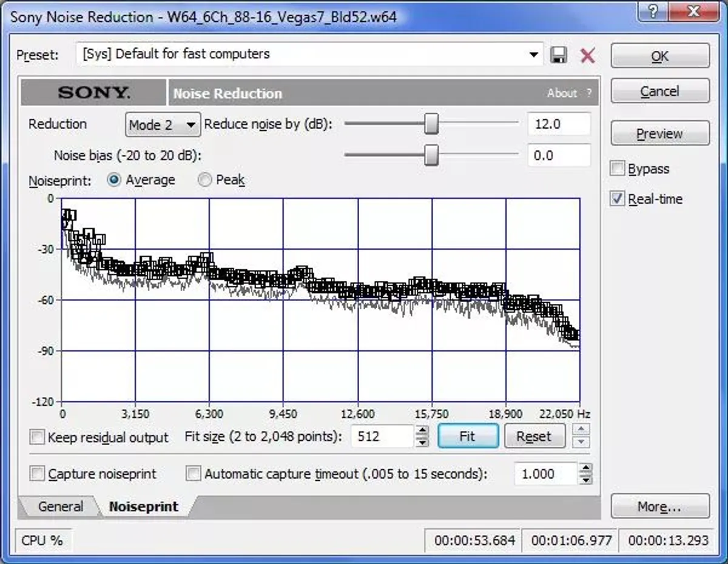The width and height of the screenshot is (728, 564).
Task: Enable the Bypass checkbox
Action: coord(617,169)
